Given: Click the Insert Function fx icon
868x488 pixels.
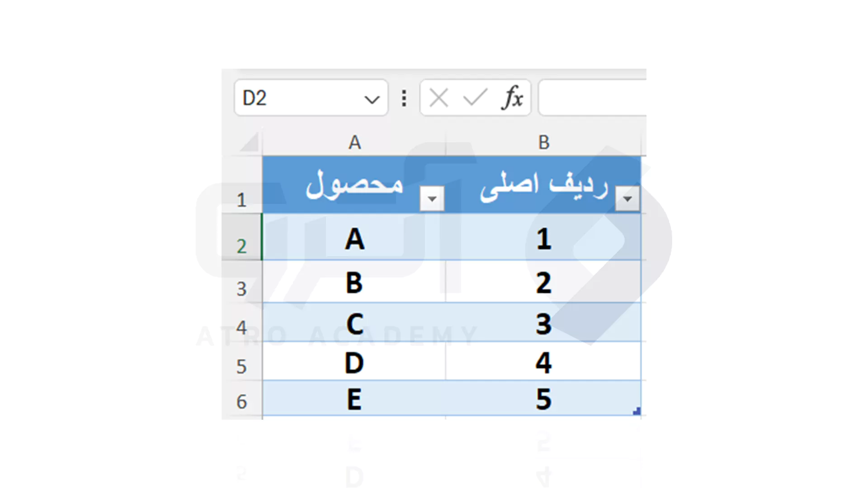Looking at the screenshot, I should click(x=512, y=98).
